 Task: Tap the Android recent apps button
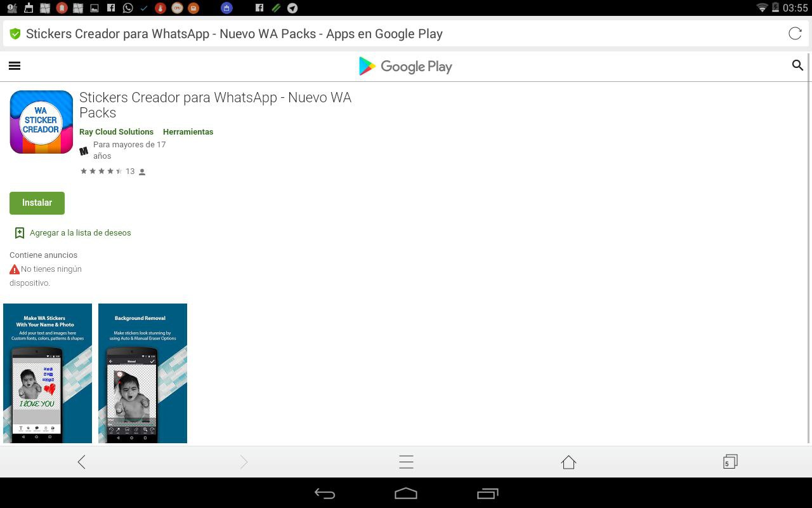(x=487, y=493)
